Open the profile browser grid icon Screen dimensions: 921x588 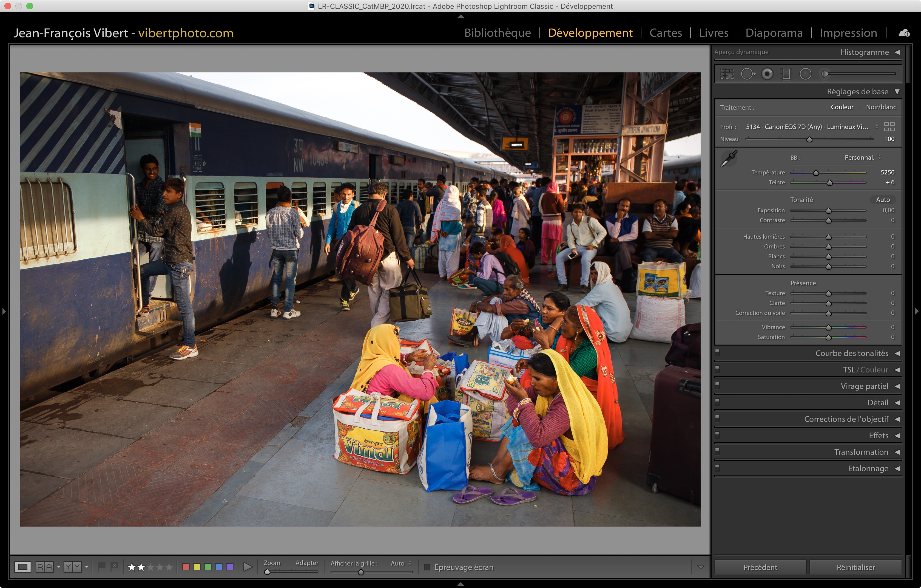[x=889, y=127]
